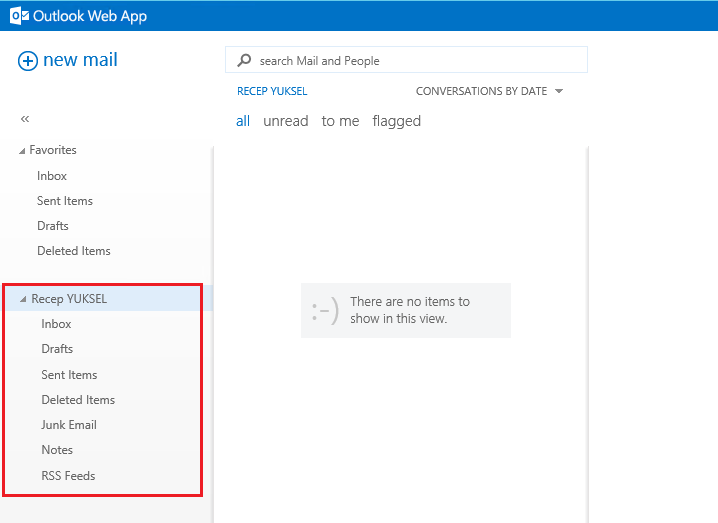Open the Notes folder

tap(57, 450)
